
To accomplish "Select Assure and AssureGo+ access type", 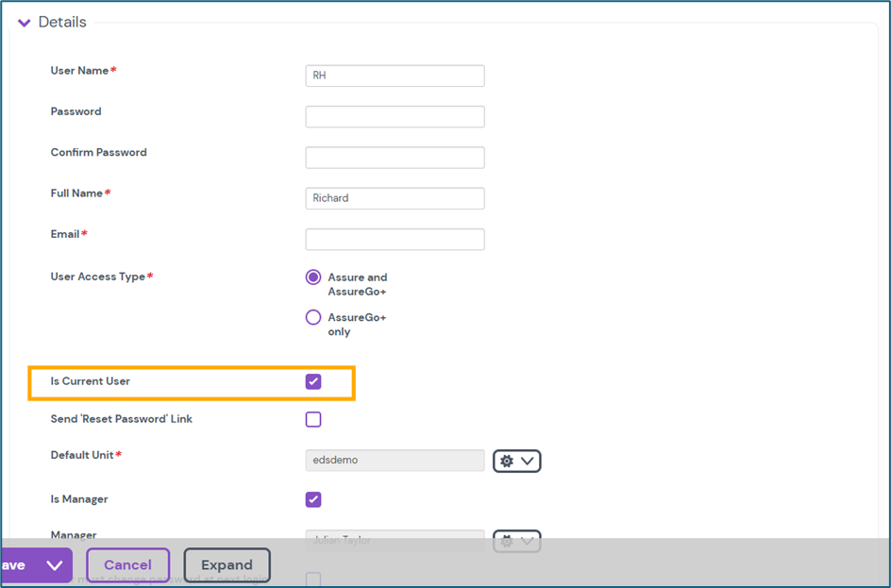I will pos(313,277).
